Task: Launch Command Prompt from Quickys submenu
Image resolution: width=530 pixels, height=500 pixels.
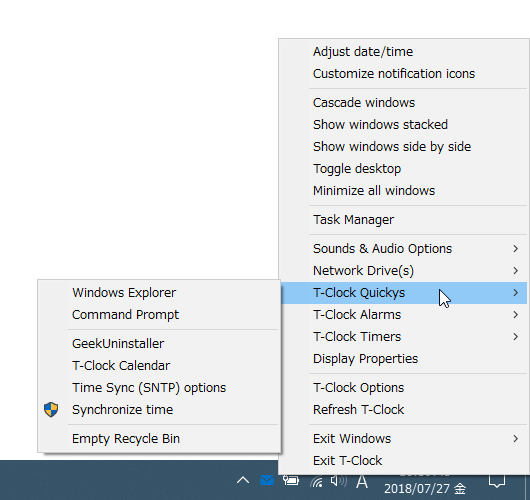Action: (159, 315)
